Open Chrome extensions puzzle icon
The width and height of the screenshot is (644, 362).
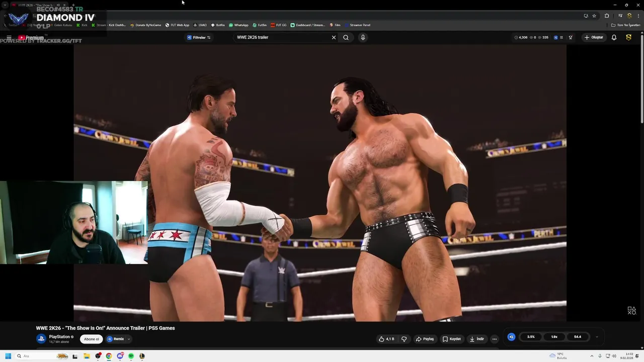607,16
